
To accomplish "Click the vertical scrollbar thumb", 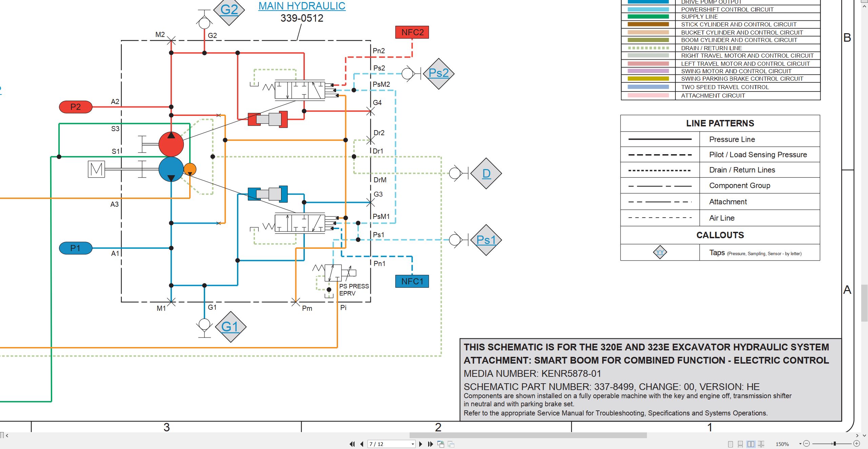I will tap(864, 303).
